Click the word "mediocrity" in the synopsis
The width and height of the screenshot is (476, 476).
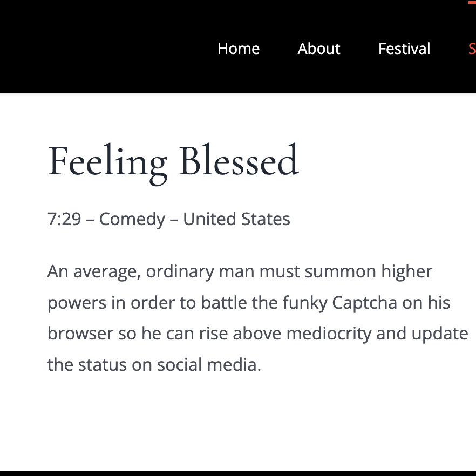coord(329,334)
